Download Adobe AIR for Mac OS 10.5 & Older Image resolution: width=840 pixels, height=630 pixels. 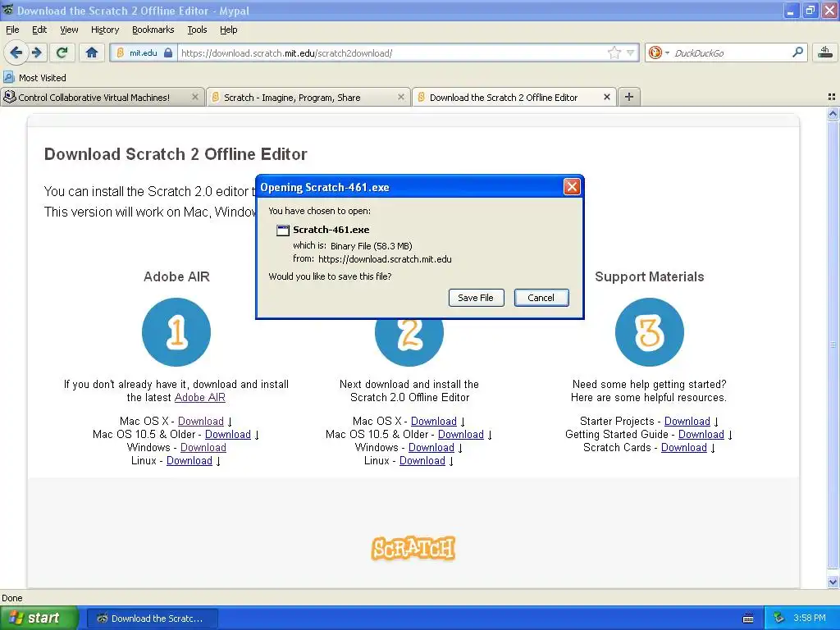tap(228, 435)
